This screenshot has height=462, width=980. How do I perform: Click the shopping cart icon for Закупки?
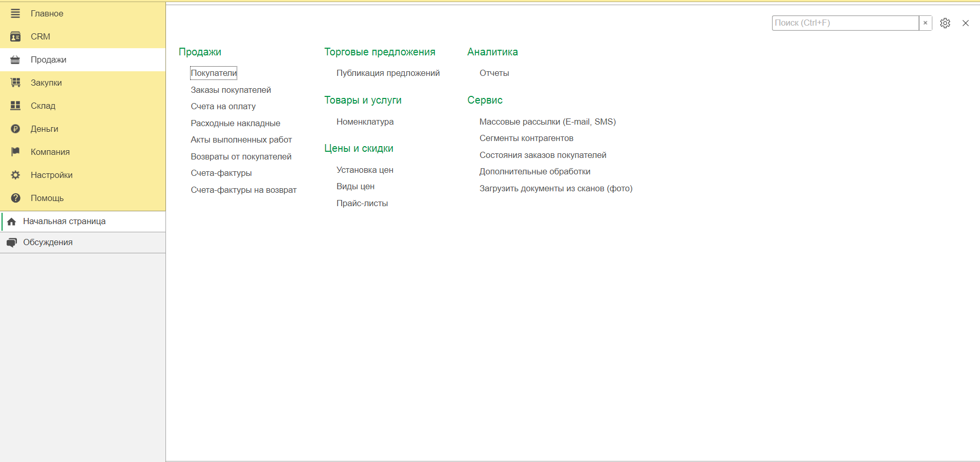tap(15, 83)
